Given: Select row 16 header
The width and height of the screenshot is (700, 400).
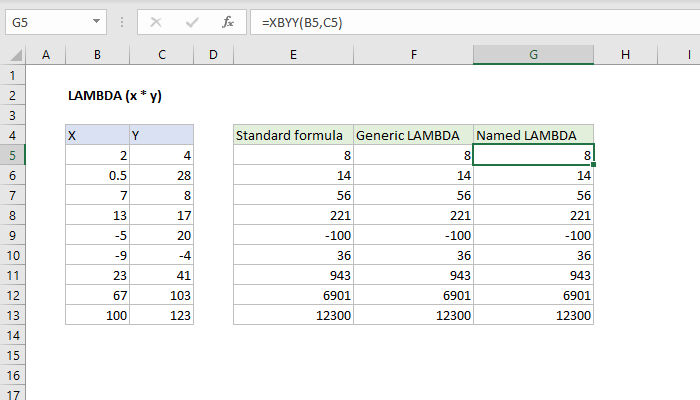Looking at the screenshot, I should (x=12, y=375).
